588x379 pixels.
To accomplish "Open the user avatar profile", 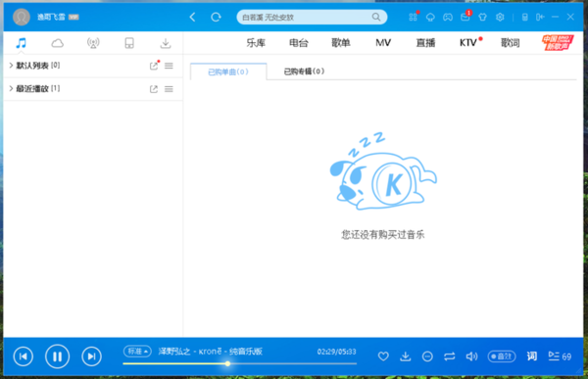I will (22, 17).
